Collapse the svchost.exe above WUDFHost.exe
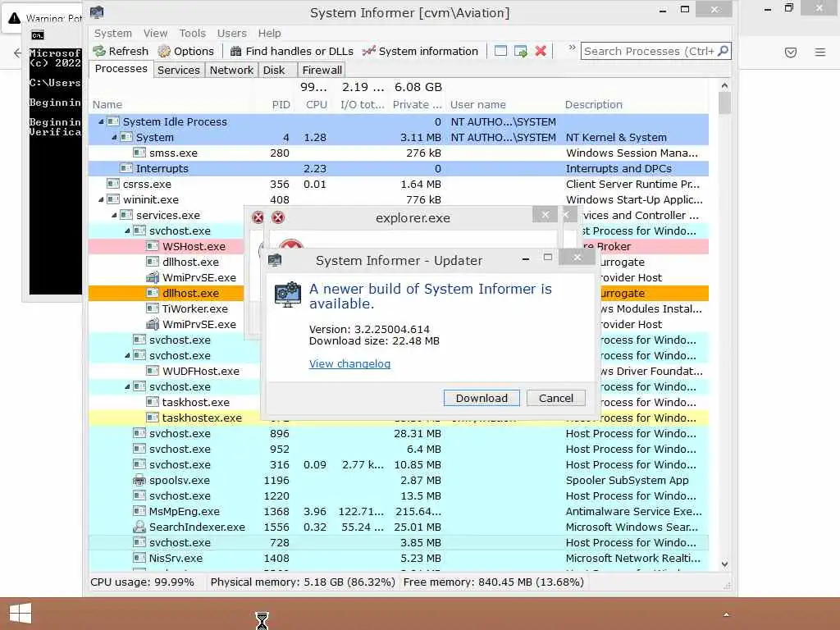The height and width of the screenshot is (630, 840). pyautogui.click(x=127, y=356)
